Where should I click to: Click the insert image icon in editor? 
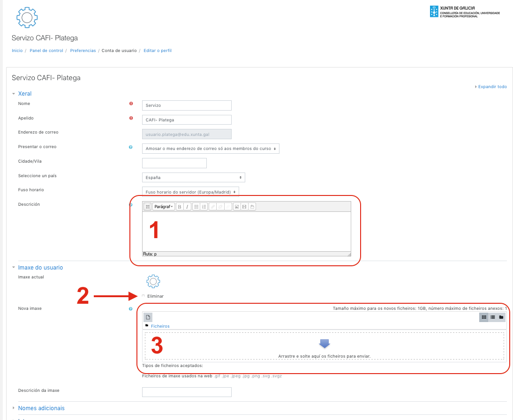[237, 207]
